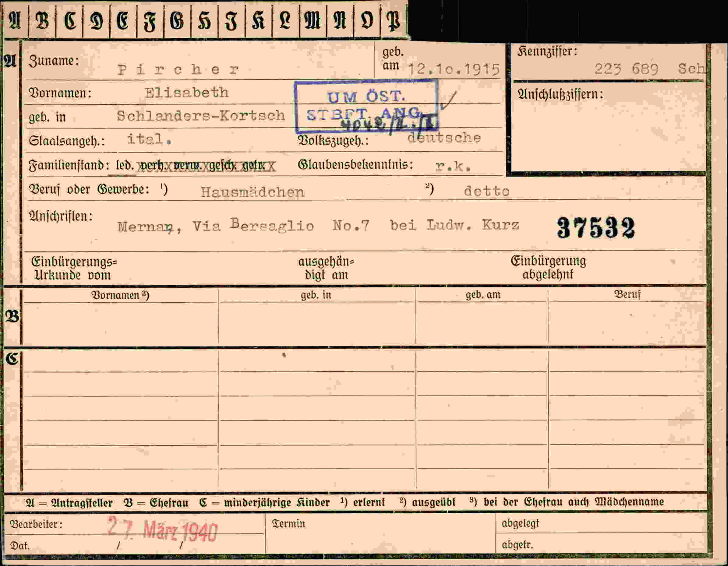Screen dimensions: 728x566
Task: Click the 'Dat.' label
Action: coord(20,546)
